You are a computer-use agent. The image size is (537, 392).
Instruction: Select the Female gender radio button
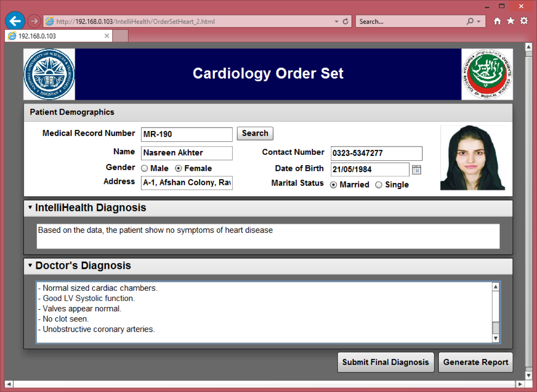[x=178, y=168]
